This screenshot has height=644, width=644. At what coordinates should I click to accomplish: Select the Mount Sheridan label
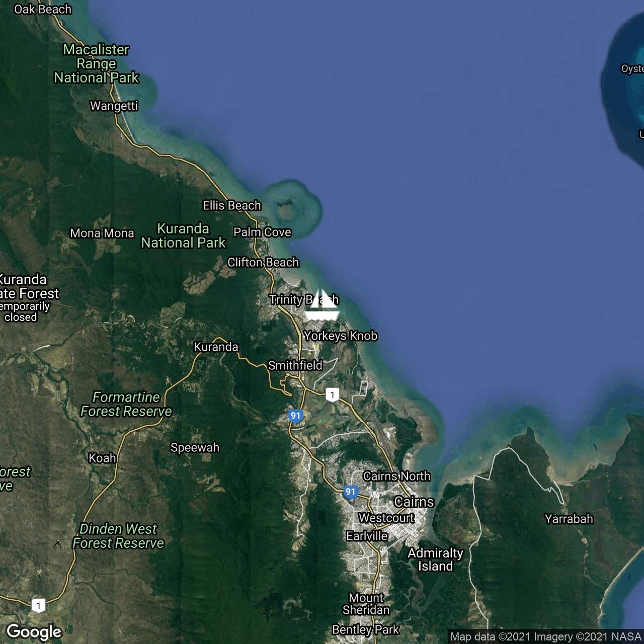366,604
